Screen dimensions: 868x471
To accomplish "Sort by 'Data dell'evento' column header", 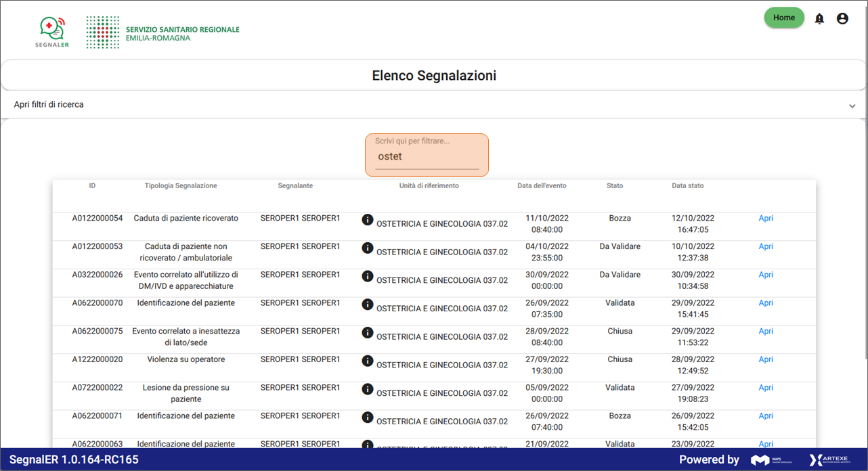I will 542,185.
